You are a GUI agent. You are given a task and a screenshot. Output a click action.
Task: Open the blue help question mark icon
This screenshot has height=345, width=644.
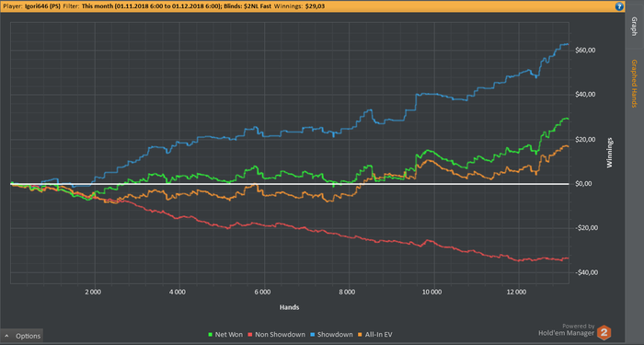(x=619, y=6)
